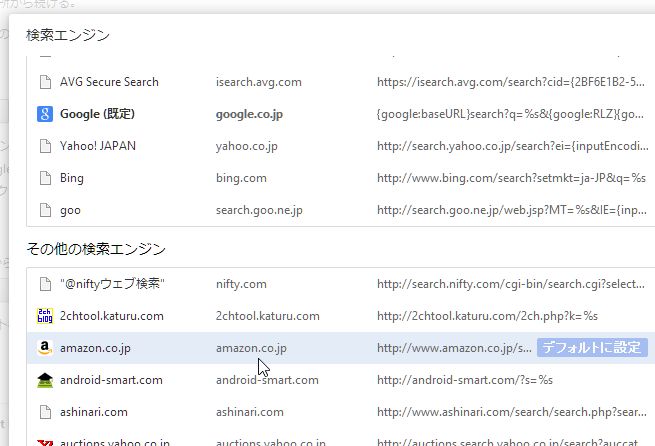
Task: Click the 2chtool.katuru.com keyword cell
Action: [x=267, y=316]
